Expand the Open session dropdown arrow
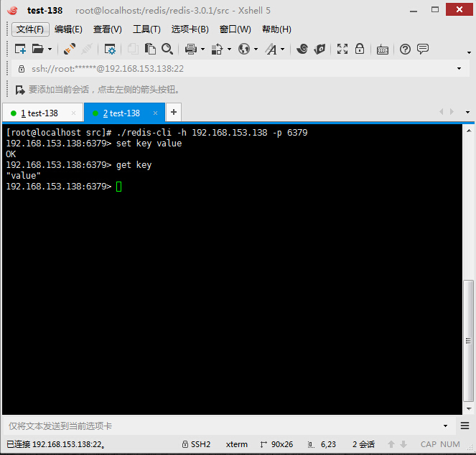Screen dimensions: 476x455 50,50
